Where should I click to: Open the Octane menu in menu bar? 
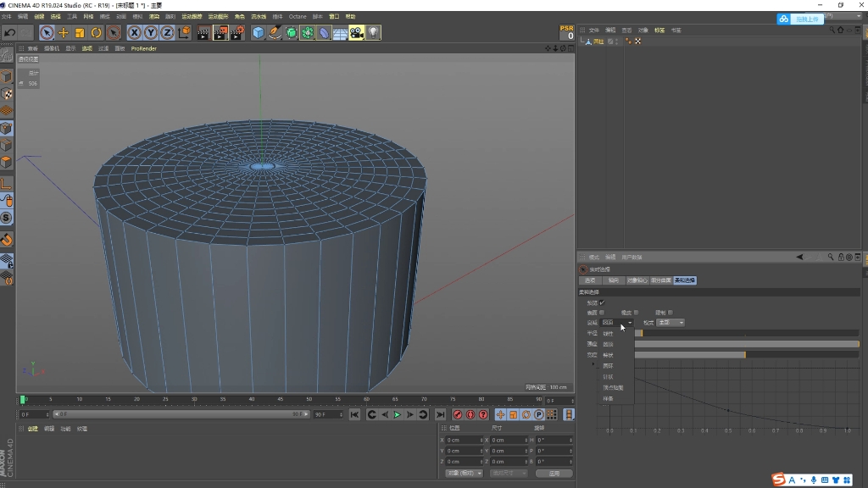pyautogui.click(x=298, y=16)
